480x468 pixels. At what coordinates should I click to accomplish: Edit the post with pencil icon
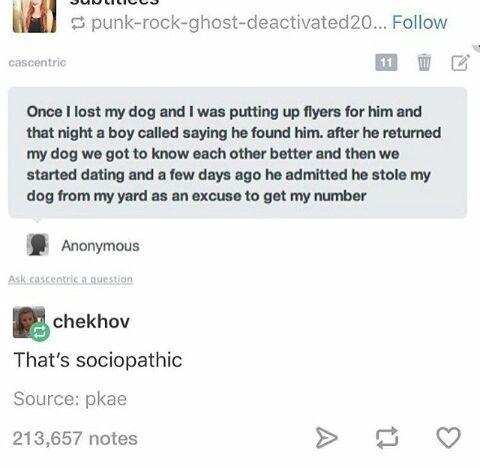(461, 62)
